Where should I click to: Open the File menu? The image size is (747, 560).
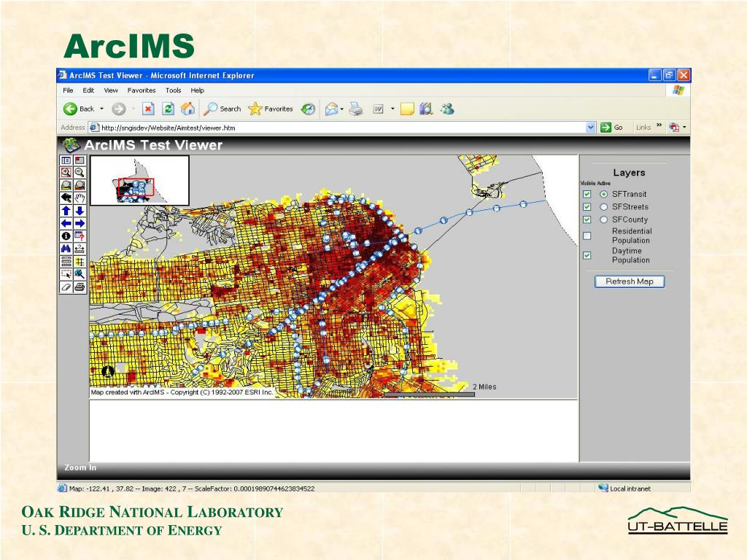click(x=68, y=90)
